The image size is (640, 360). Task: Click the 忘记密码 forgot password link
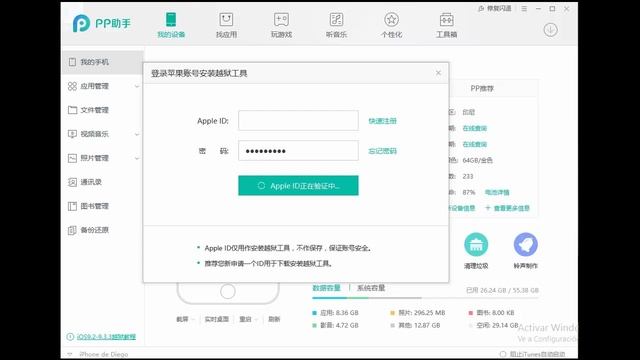(382, 151)
